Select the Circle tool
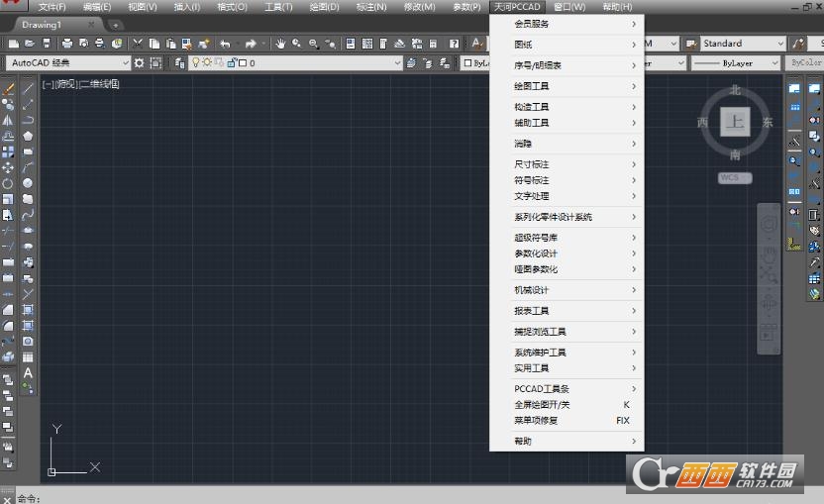Screen dimensions: 824x504 (28, 183)
